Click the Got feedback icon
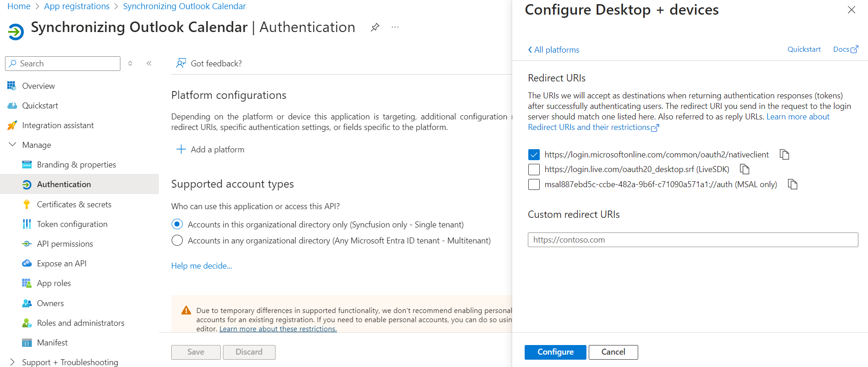Image resolution: width=868 pixels, height=367 pixels. 181,64
